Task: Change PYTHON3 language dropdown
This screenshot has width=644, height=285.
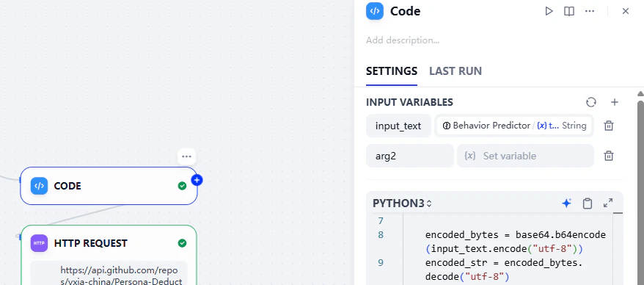Action: (402, 203)
